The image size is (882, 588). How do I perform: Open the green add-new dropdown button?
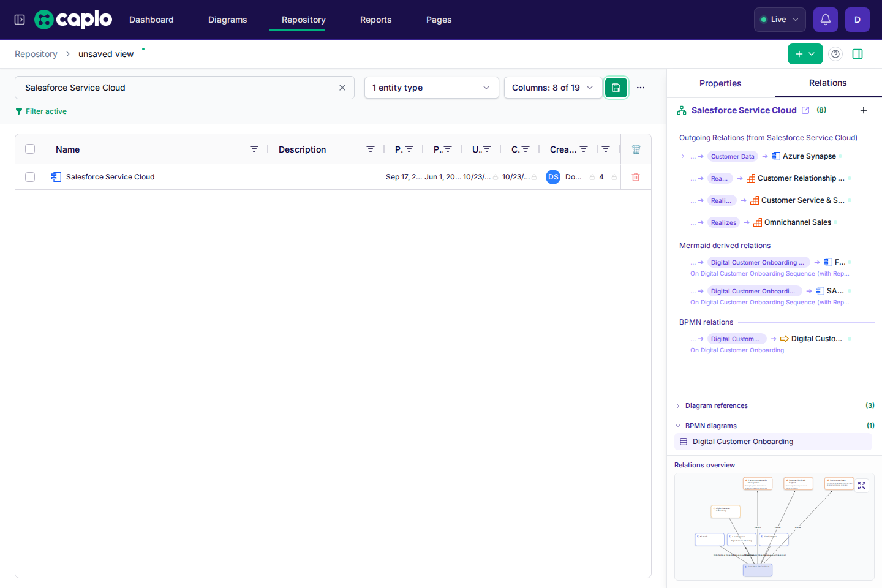(805, 54)
